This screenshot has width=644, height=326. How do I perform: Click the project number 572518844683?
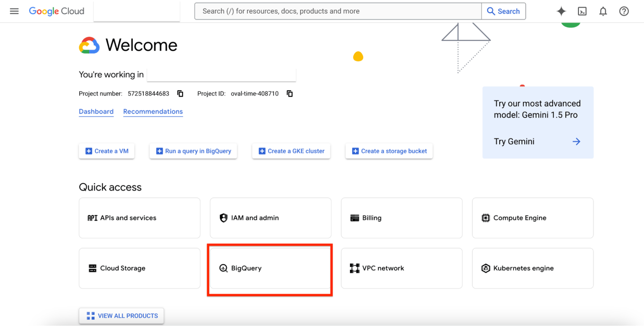(149, 93)
